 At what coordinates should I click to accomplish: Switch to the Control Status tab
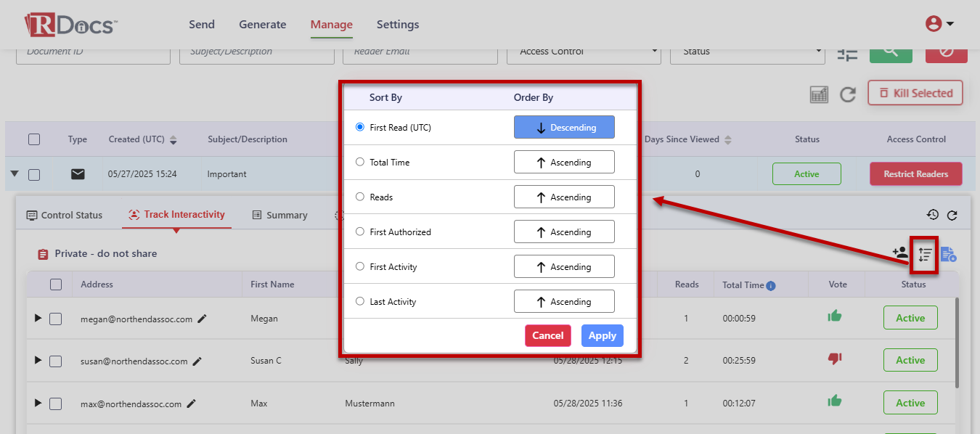(x=65, y=216)
